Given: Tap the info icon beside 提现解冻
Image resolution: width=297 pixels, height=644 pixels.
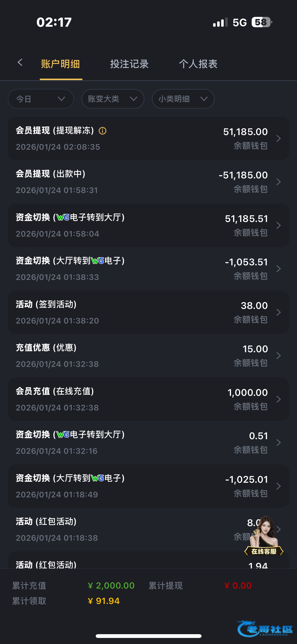Looking at the screenshot, I should (x=103, y=131).
